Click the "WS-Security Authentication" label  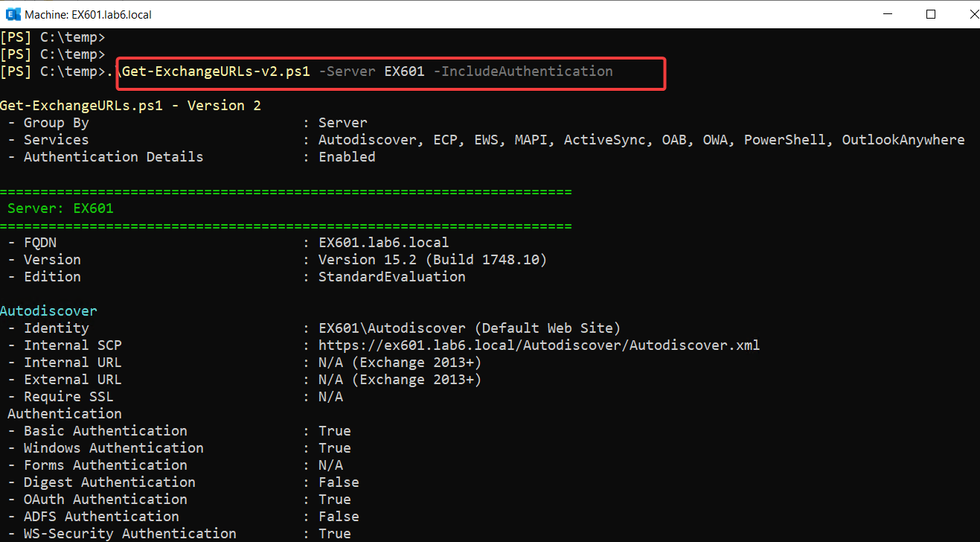pos(129,534)
